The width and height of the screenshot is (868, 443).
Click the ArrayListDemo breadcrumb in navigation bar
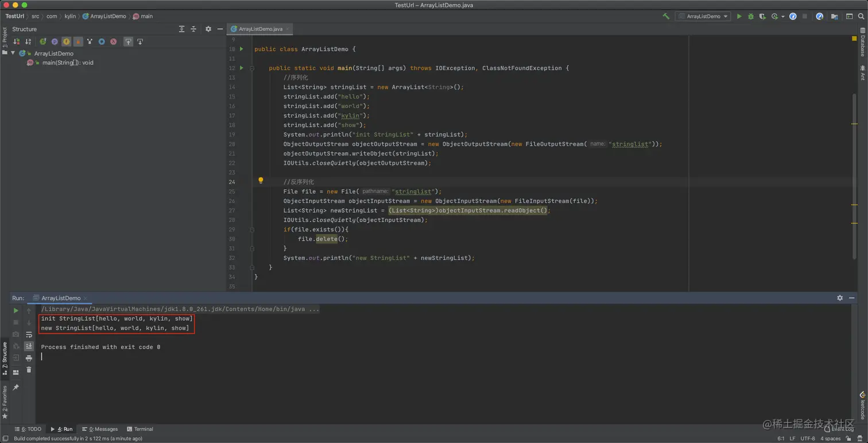tap(107, 17)
